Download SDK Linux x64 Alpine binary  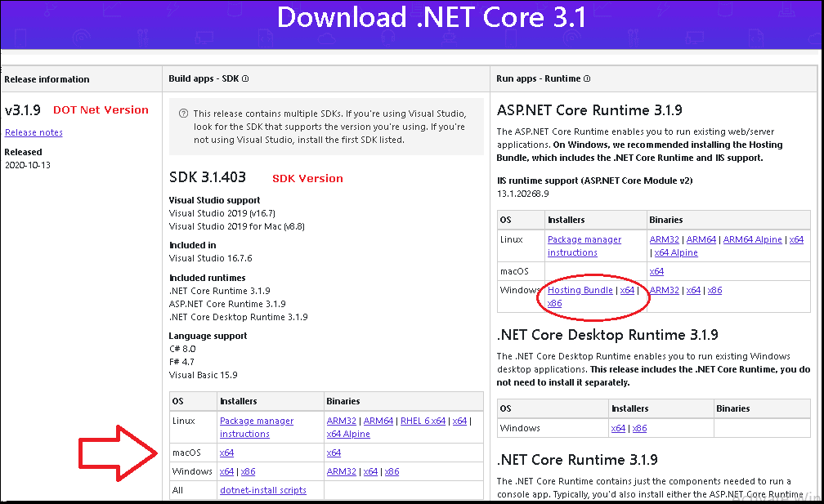click(348, 435)
